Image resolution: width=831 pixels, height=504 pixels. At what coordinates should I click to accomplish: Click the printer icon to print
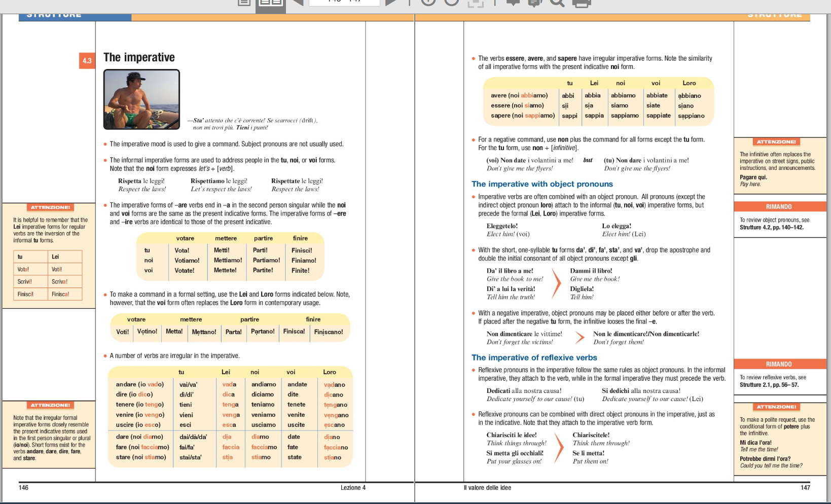pyautogui.click(x=581, y=3)
